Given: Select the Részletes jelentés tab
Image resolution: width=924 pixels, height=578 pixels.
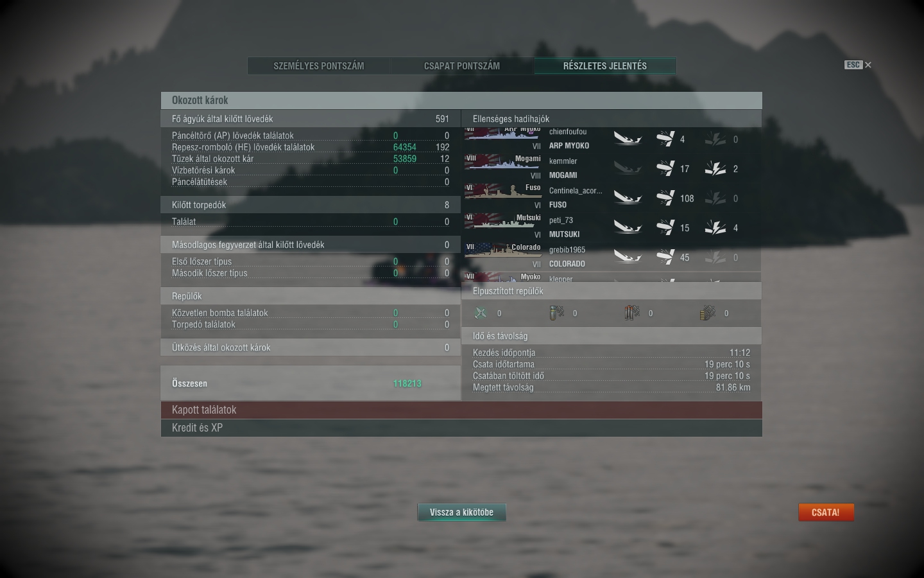Looking at the screenshot, I should (x=605, y=66).
